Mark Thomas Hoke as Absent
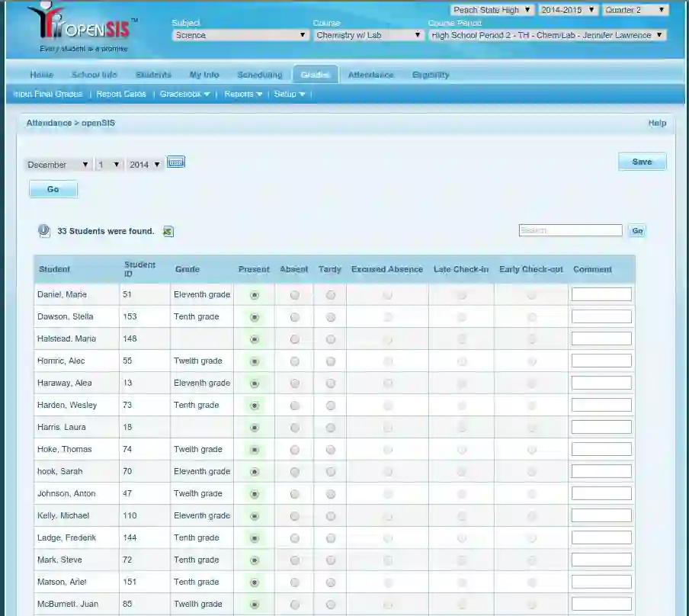The image size is (689, 616). click(x=295, y=450)
